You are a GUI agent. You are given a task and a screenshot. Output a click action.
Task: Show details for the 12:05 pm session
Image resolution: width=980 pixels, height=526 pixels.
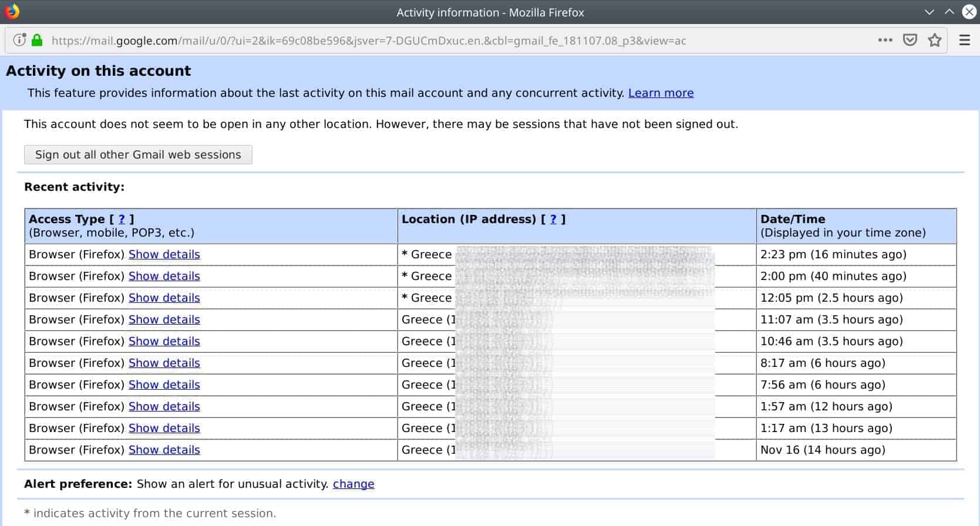pyautogui.click(x=164, y=298)
